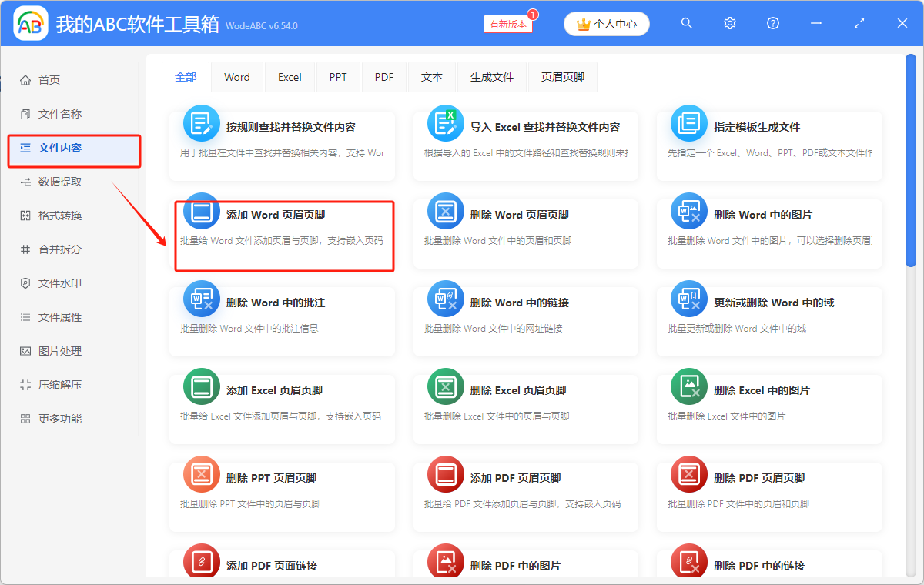Open the 更新或删除 Word 中的域 icon

point(689,299)
